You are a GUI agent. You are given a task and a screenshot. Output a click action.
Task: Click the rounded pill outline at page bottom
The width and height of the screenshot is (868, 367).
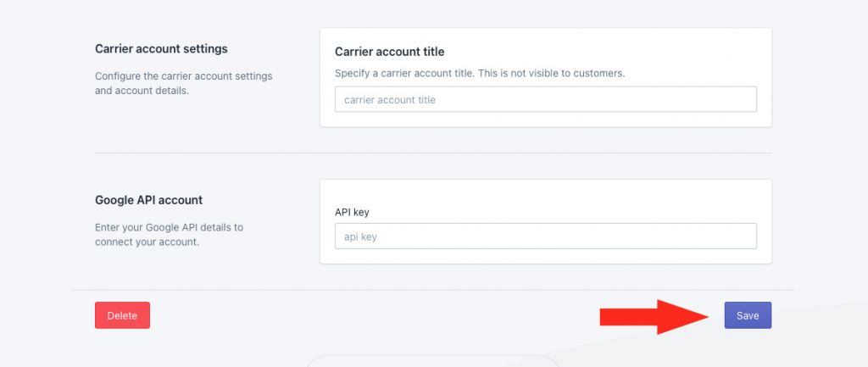[433, 360]
